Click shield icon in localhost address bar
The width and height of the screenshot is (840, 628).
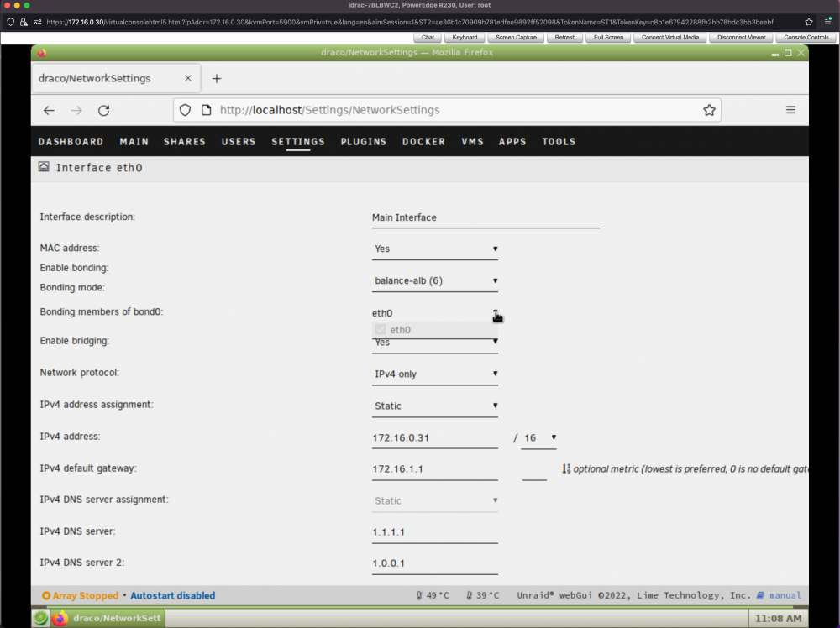click(185, 110)
